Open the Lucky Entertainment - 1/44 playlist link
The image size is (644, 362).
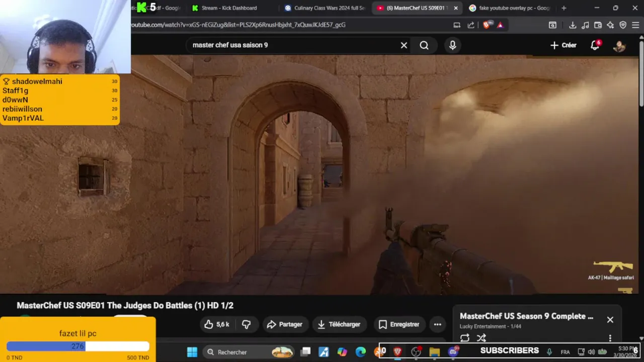click(490, 326)
